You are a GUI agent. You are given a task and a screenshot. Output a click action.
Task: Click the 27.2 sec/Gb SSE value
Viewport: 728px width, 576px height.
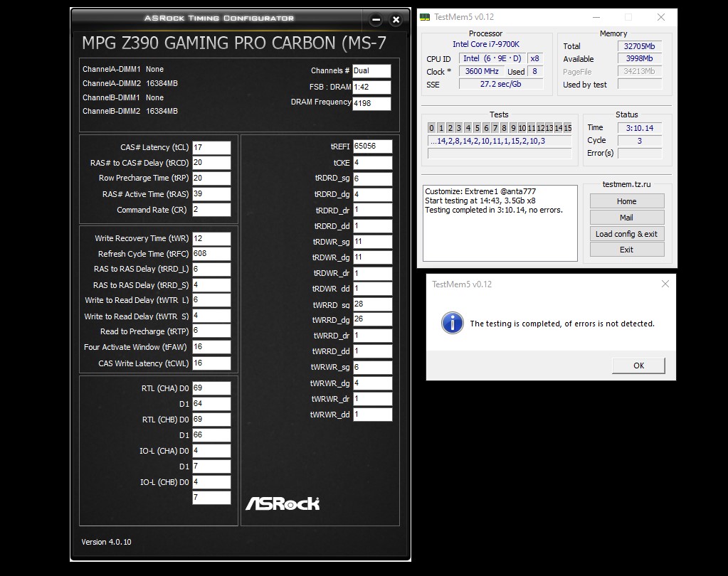(x=500, y=84)
